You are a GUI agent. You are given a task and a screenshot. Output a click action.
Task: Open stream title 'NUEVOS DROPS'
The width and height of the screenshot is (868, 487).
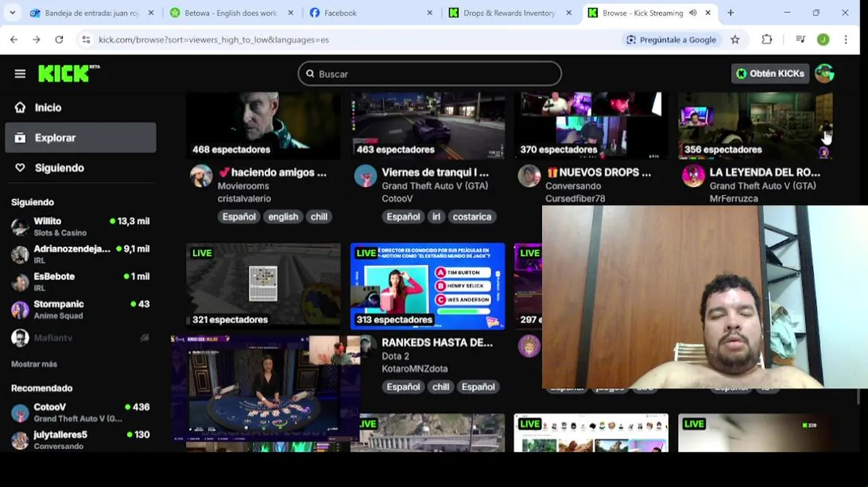[x=599, y=172]
